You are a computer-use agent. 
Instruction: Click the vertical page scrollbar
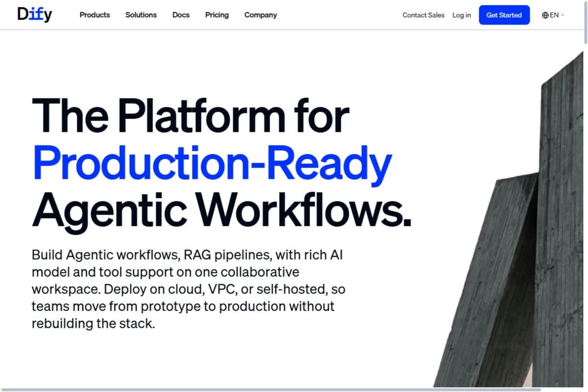pyautogui.click(x=585, y=22)
